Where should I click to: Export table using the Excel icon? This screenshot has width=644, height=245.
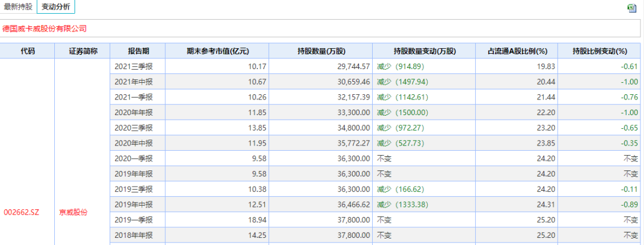631,8
